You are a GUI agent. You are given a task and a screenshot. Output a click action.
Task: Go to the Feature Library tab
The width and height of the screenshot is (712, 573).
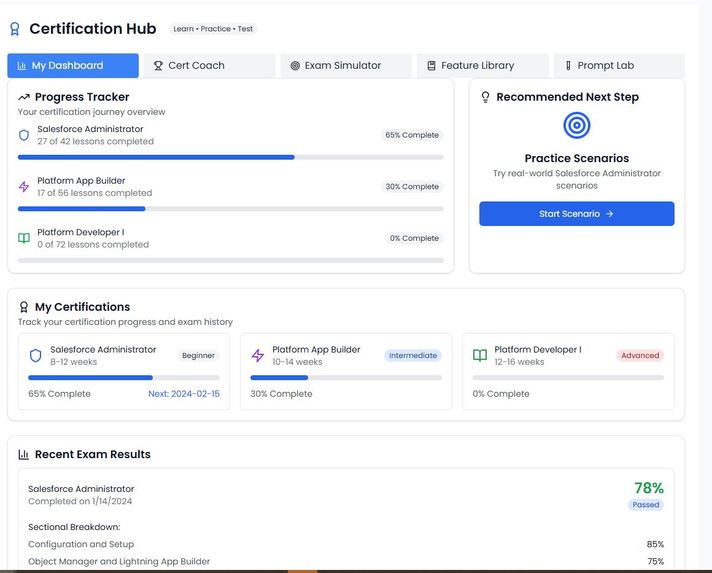coord(483,66)
